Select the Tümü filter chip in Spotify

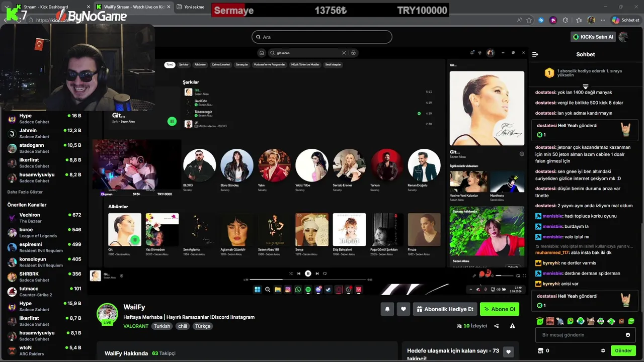click(170, 65)
